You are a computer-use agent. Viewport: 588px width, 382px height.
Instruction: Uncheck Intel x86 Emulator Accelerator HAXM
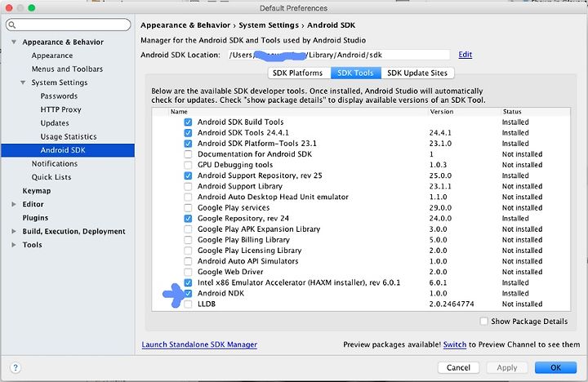(188, 282)
